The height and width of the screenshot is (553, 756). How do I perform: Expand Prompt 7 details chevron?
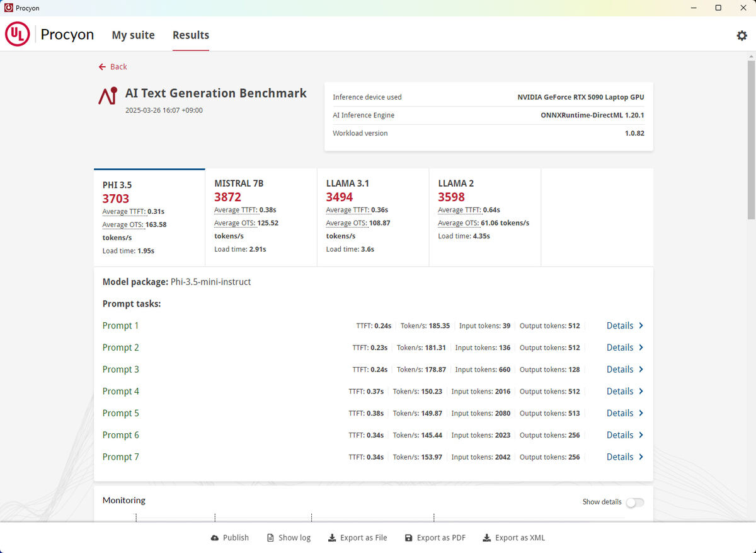click(x=641, y=457)
